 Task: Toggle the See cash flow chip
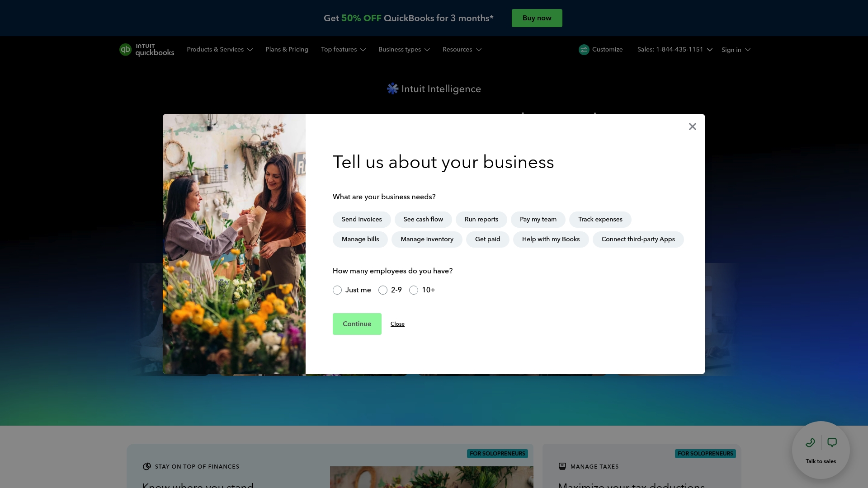tap(423, 220)
